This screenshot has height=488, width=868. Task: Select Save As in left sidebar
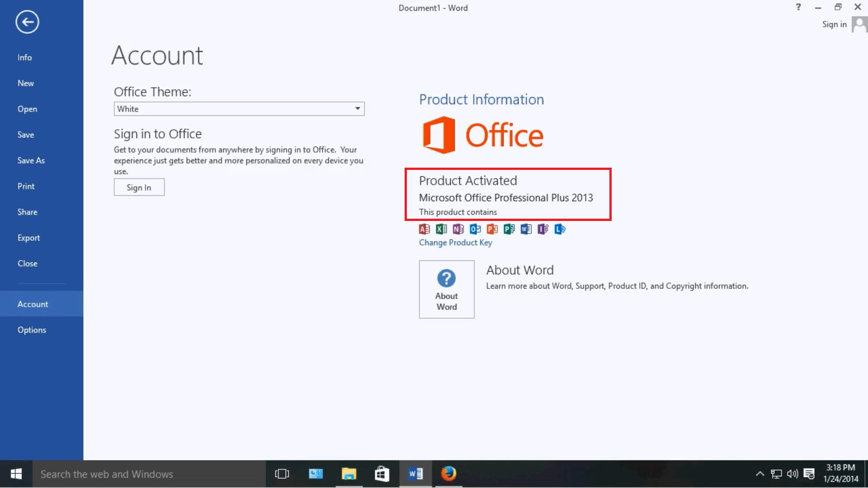[x=31, y=160]
